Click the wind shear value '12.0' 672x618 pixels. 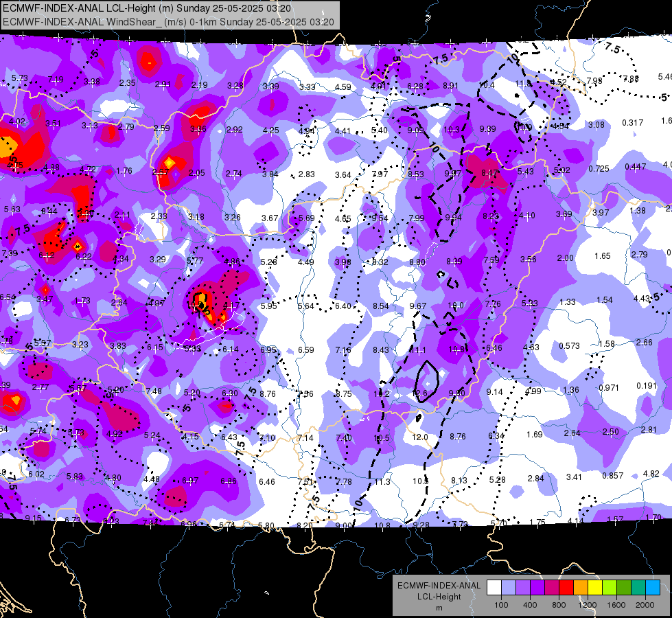pos(419,437)
